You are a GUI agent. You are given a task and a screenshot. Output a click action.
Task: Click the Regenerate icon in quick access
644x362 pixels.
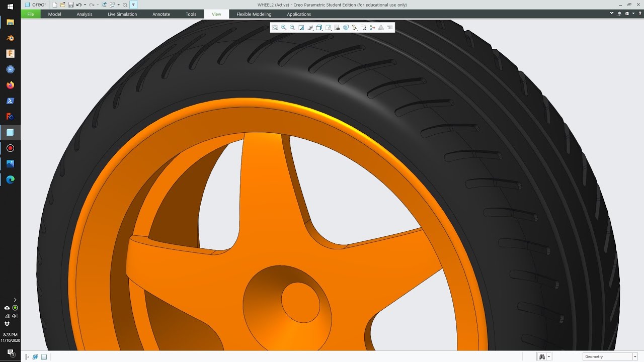click(104, 5)
